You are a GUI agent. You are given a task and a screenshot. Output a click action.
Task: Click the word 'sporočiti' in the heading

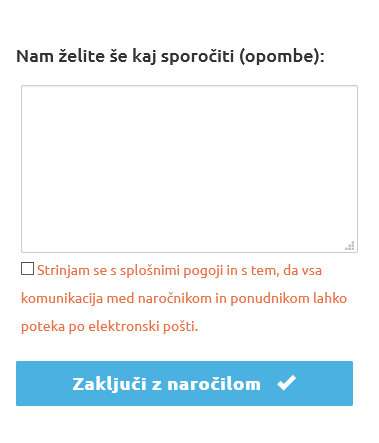198,56
